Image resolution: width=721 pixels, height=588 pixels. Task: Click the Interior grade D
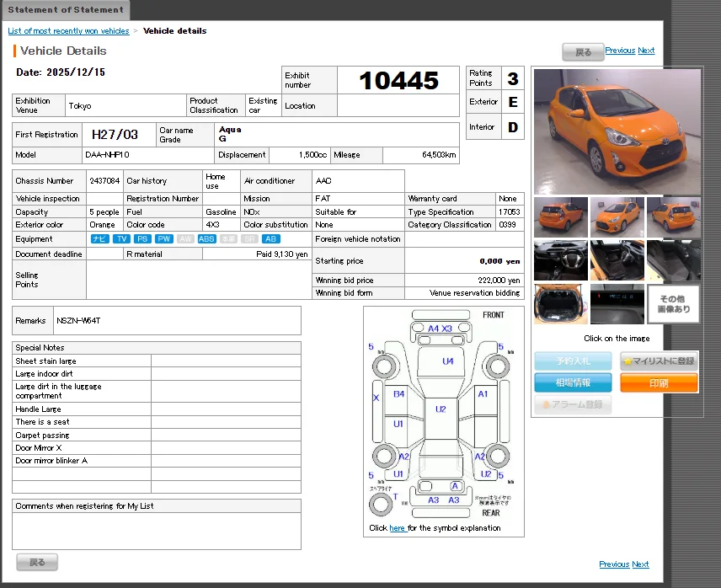513,127
